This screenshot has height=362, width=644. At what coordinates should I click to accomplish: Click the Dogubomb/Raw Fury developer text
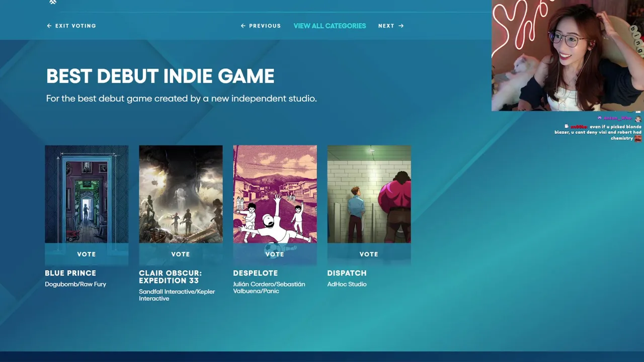coord(75,284)
